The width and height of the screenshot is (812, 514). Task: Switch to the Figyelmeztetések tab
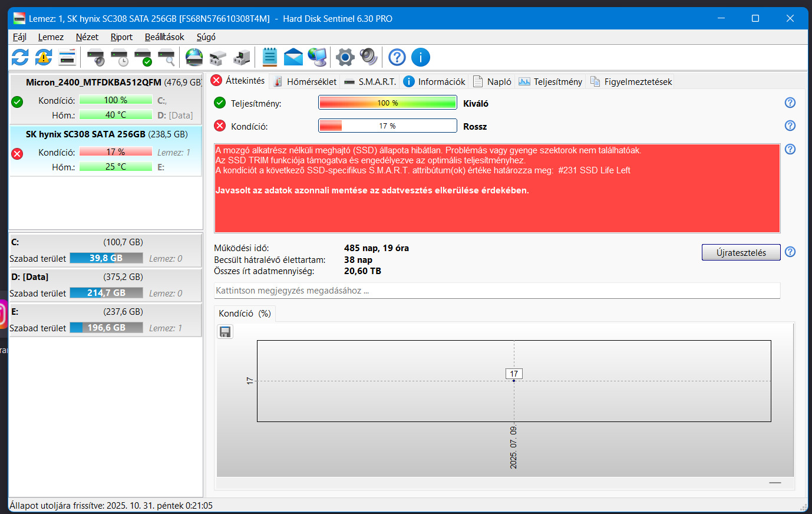click(x=631, y=81)
